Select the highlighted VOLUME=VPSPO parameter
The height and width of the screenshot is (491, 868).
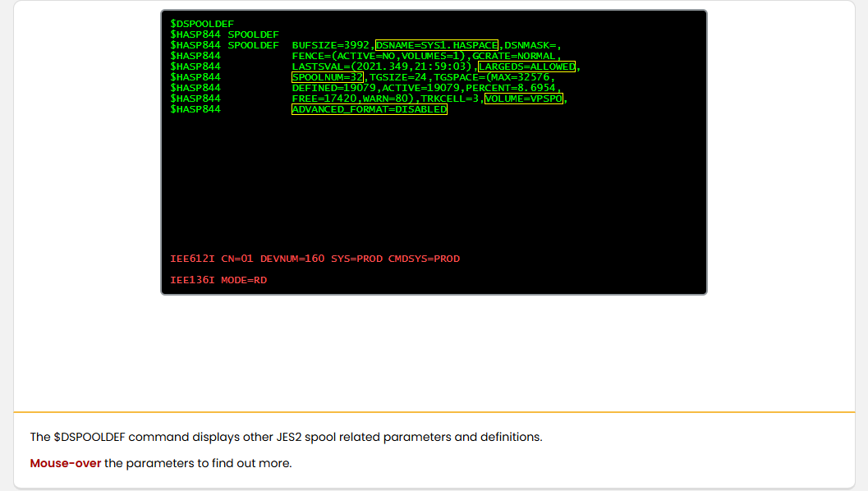pyautogui.click(x=524, y=99)
